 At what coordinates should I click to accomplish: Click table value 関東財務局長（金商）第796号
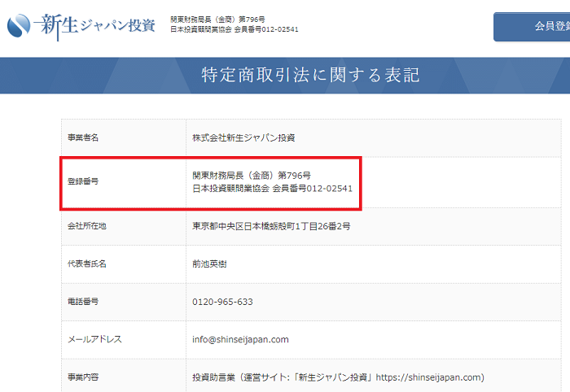click(x=252, y=176)
